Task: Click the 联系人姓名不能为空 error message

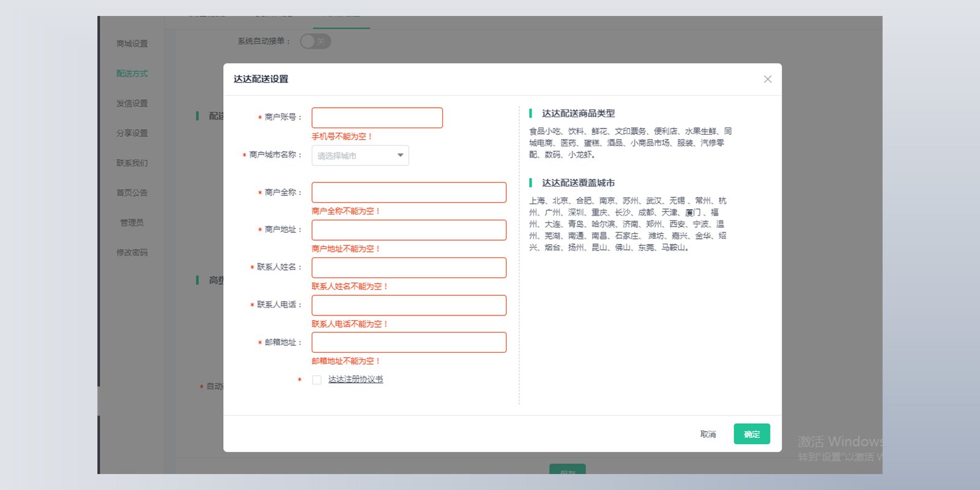Action: click(350, 286)
